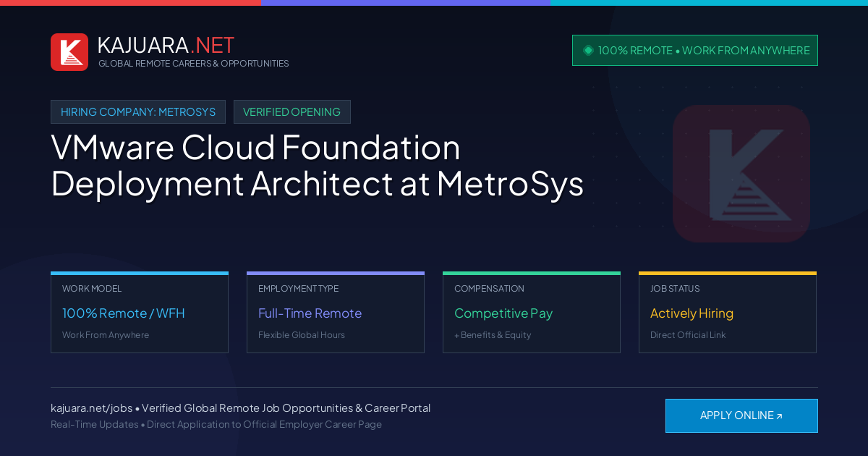
Task: Click the Flexible Global Hours subtext
Action: [x=302, y=335]
